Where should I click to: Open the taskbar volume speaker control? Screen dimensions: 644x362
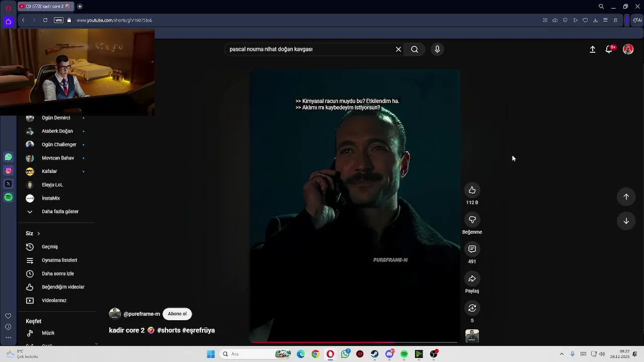click(602, 354)
